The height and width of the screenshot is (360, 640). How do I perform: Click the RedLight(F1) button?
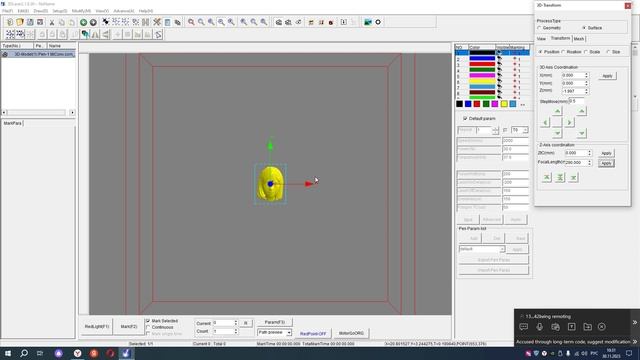click(97, 327)
